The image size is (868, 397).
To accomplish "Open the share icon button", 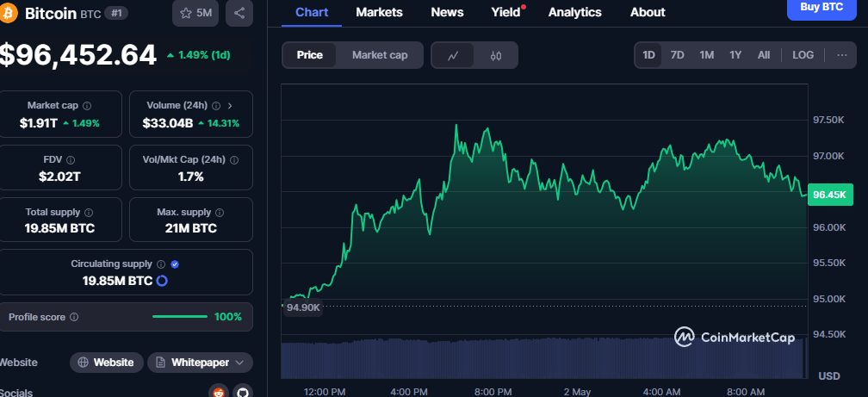I will 239,13.
